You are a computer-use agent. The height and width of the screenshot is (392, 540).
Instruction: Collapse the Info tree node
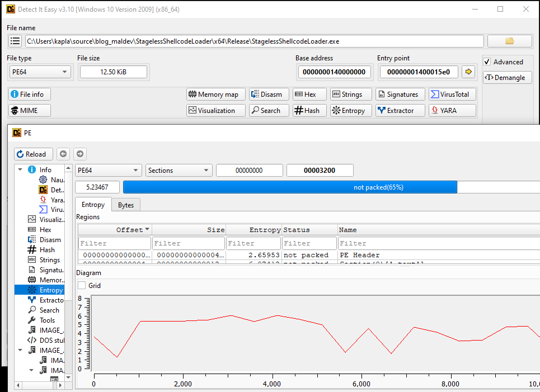pyautogui.click(x=20, y=169)
